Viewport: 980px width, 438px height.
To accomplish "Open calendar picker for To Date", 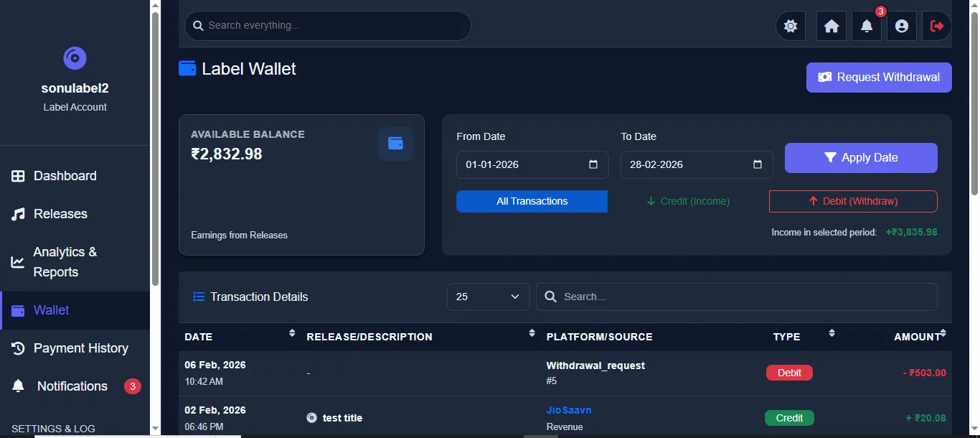I will pos(758,164).
